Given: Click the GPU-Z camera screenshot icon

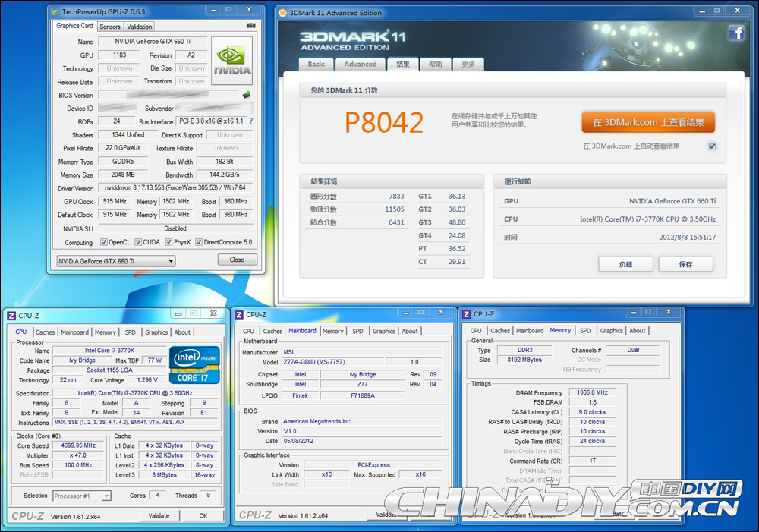Looking at the screenshot, I should (x=250, y=26).
